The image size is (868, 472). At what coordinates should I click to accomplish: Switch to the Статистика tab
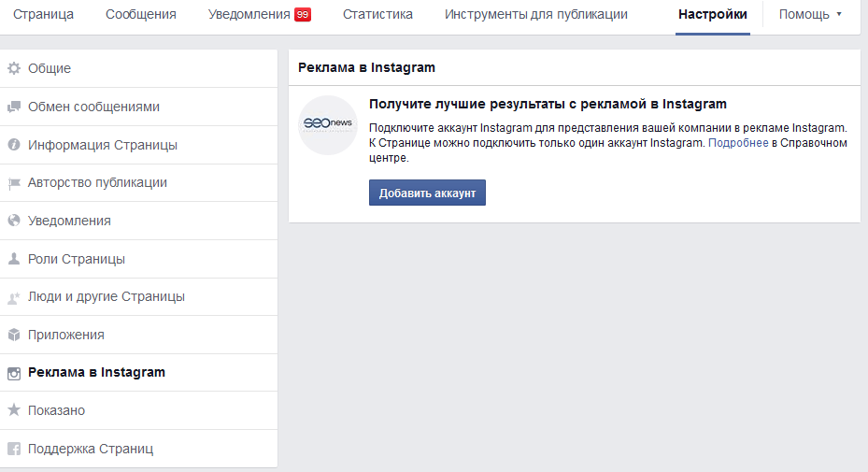point(377,15)
